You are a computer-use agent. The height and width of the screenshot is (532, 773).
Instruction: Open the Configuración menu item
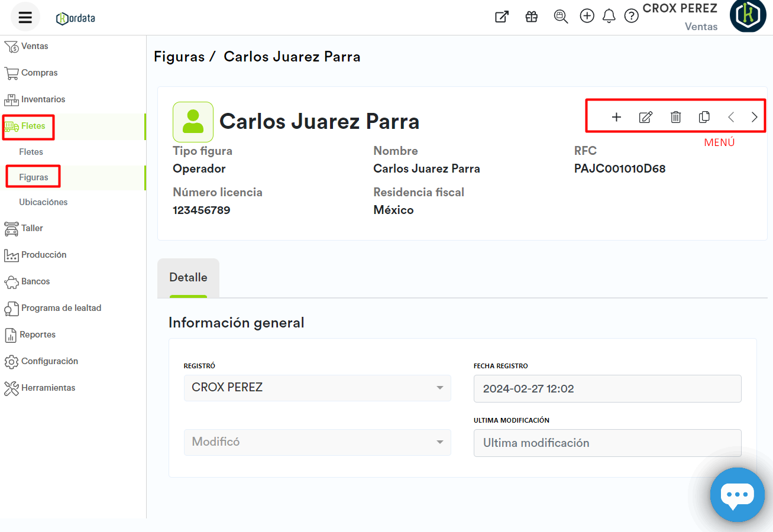coord(50,361)
